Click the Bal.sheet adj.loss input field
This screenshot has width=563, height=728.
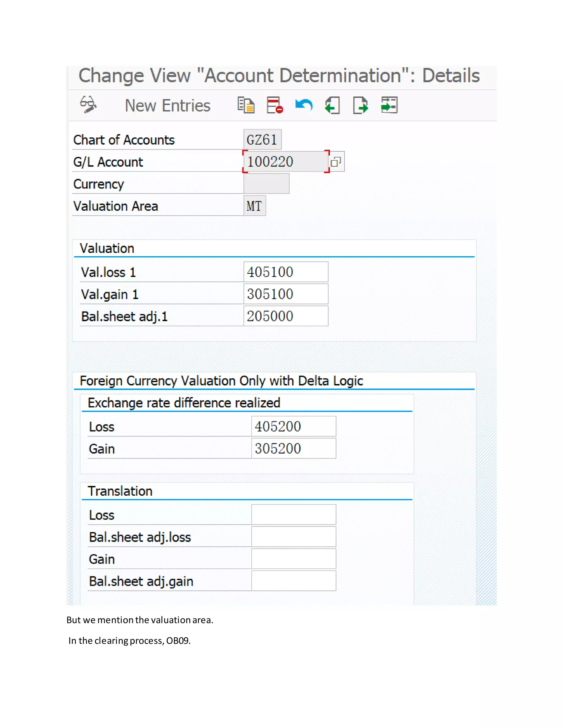pyautogui.click(x=293, y=537)
